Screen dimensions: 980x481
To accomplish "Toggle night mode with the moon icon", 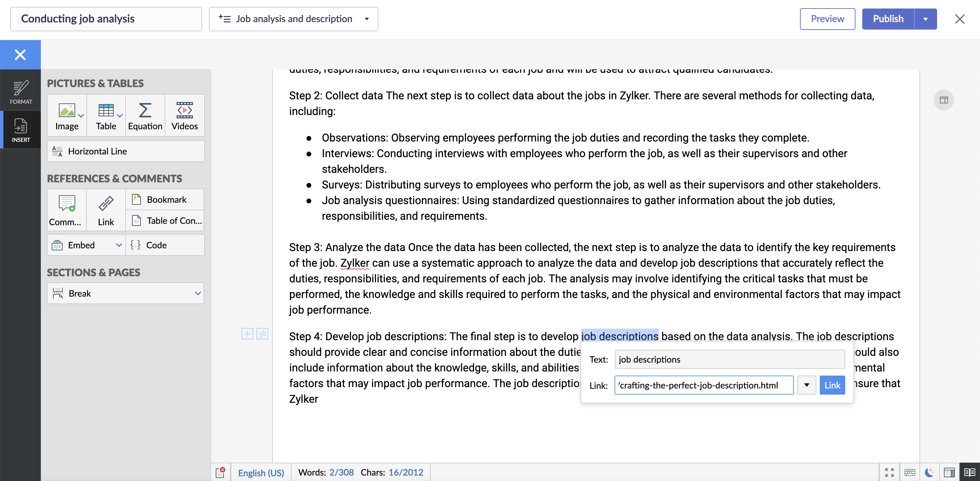I will [929, 472].
